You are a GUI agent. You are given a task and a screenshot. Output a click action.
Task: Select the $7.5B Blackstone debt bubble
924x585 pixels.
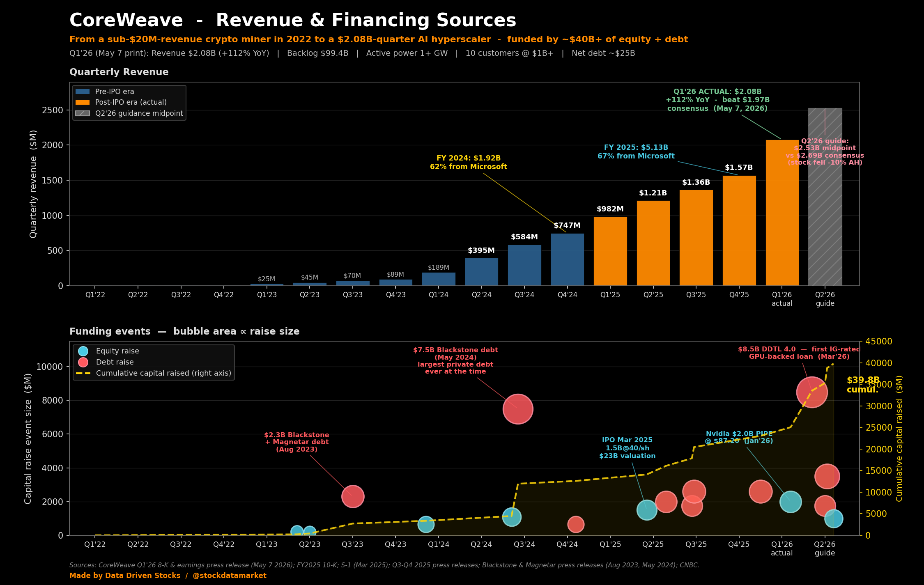tap(518, 409)
